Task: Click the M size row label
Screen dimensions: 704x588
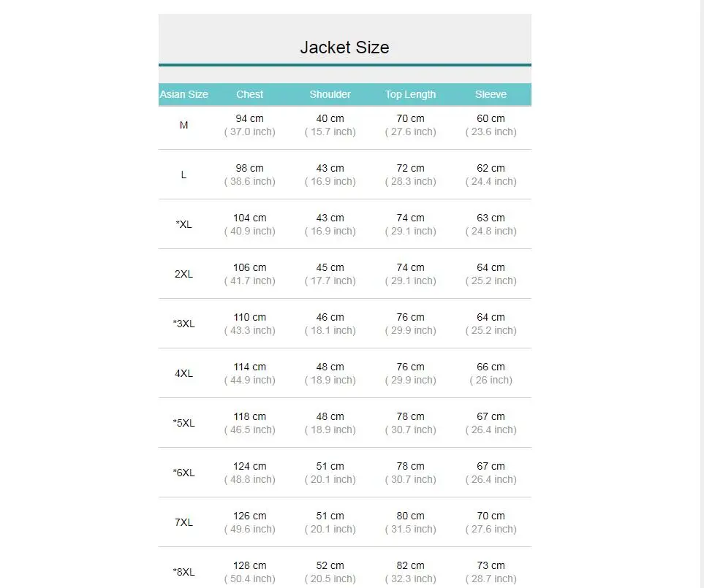Action: point(183,125)
